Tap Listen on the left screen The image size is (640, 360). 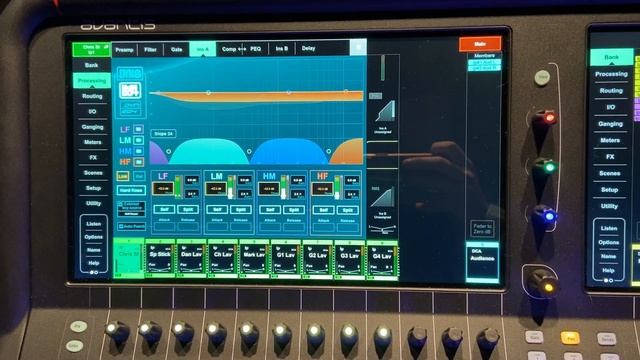pos(93,224)
